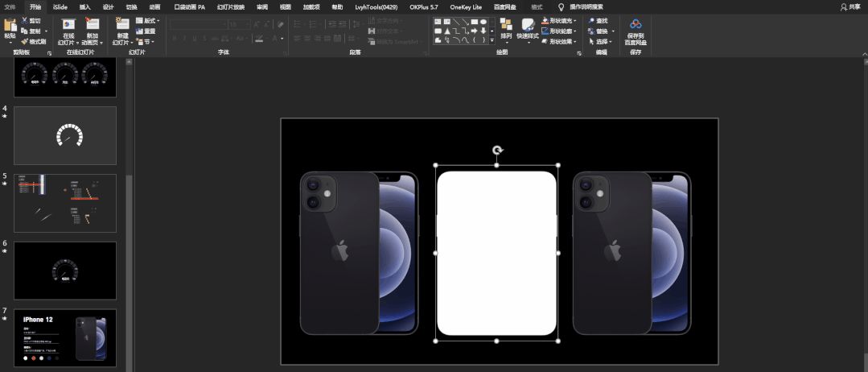Open Quick Styles (快速样式)
868x372 pixels.
528,25
